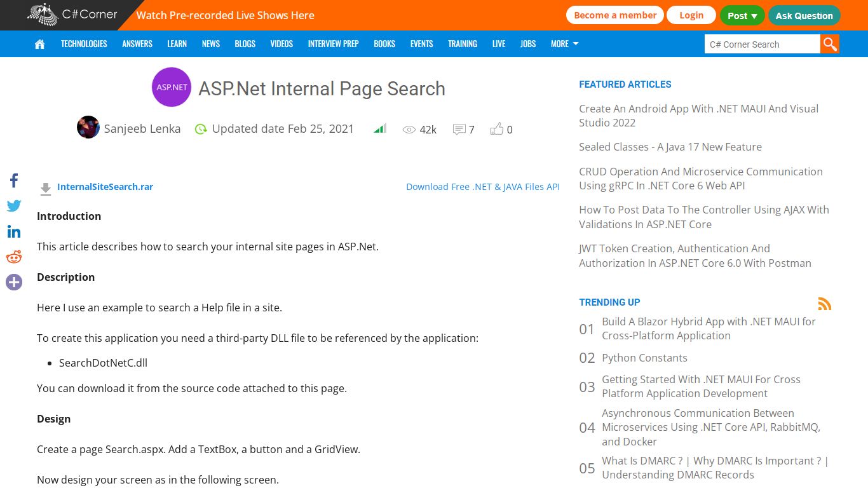Viewport: 868px width, 488px height.
Task: Open the Interview Prep menu item
Action: click(333, 44)
